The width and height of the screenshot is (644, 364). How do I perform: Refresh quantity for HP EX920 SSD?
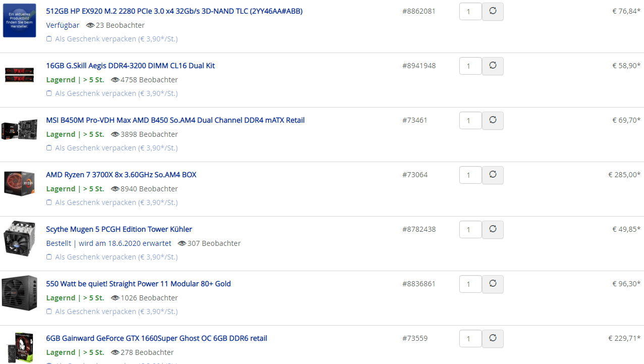[493, 11]
